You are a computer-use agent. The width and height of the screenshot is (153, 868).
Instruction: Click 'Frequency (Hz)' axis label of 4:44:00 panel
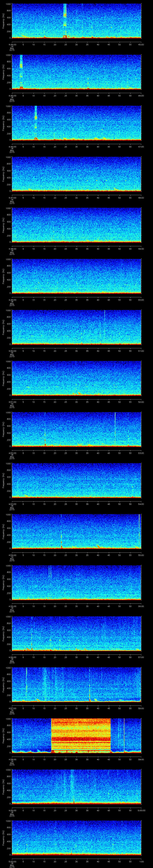[x=3, y=21]
